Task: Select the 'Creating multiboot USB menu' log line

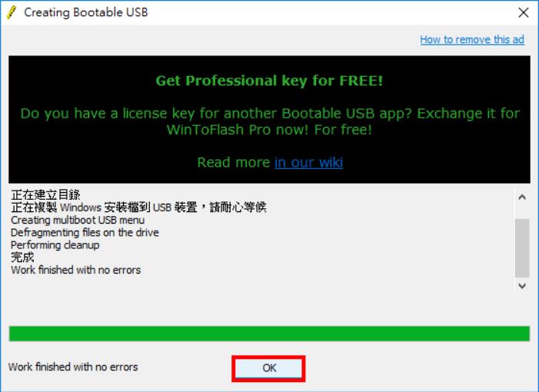Action: point(78,220)
